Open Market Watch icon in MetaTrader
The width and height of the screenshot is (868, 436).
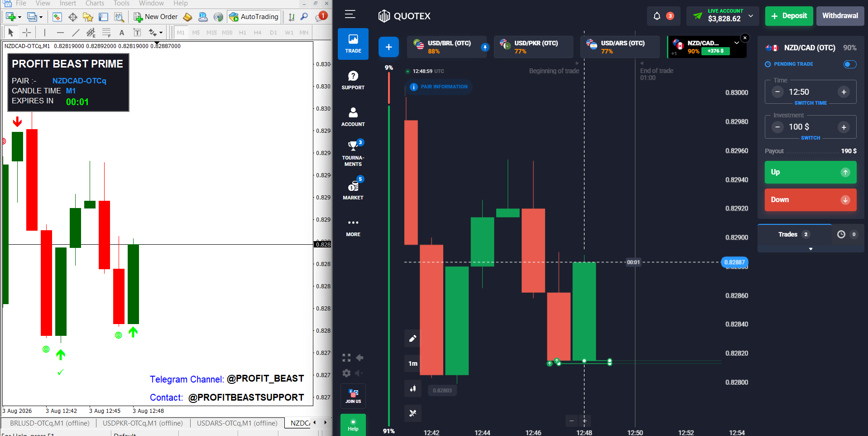pos(57,17)
